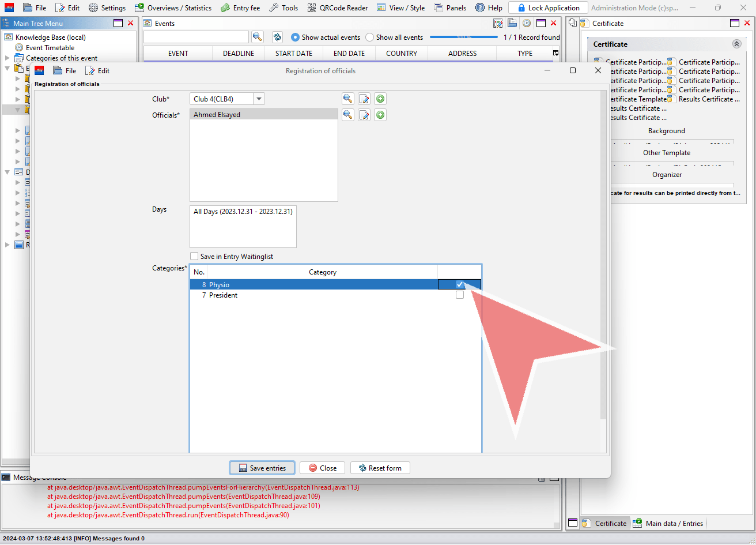Open the View / Style menu
The height and width of the screenshot is (545, 756).
(x=400, y=7)
